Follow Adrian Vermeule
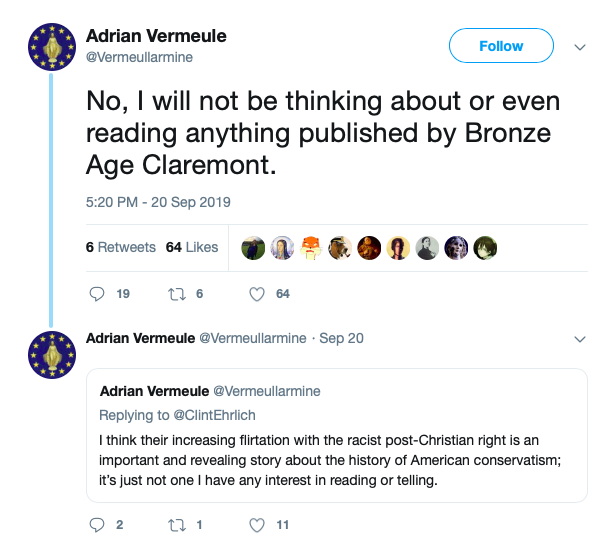The image size is (615, 536). pos(501,46)
